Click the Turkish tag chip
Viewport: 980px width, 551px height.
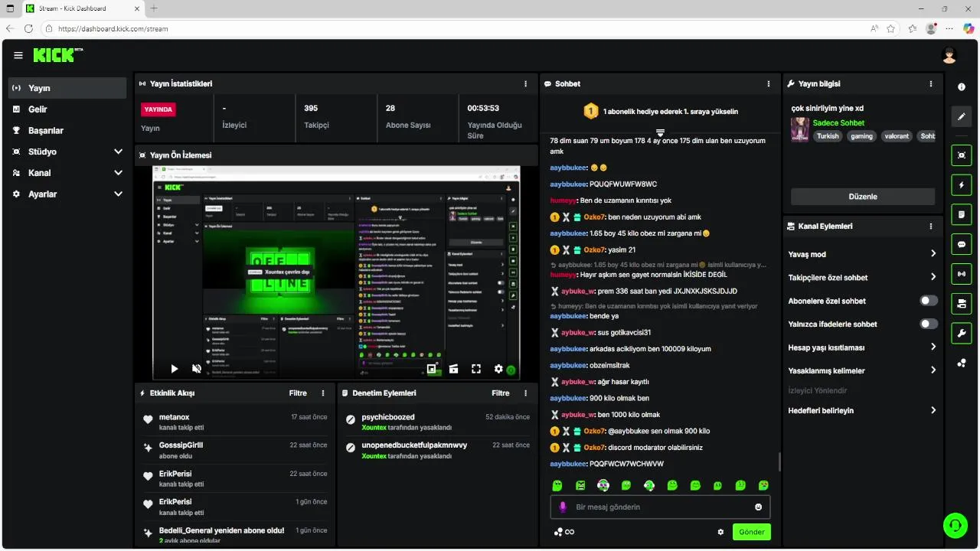coord(828,135)
